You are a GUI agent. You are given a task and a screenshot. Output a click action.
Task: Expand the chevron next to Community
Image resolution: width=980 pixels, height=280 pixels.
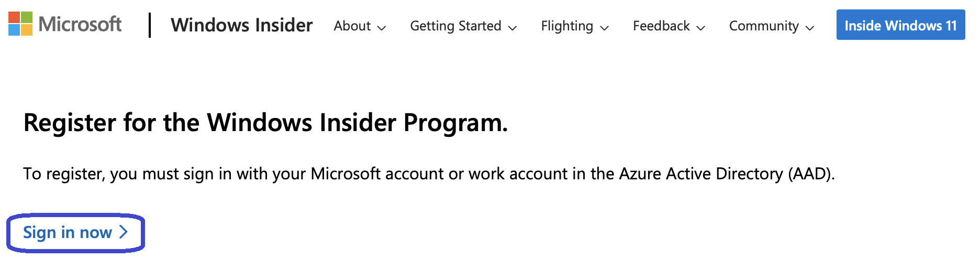pyautogui.click(x=810, y=28)
